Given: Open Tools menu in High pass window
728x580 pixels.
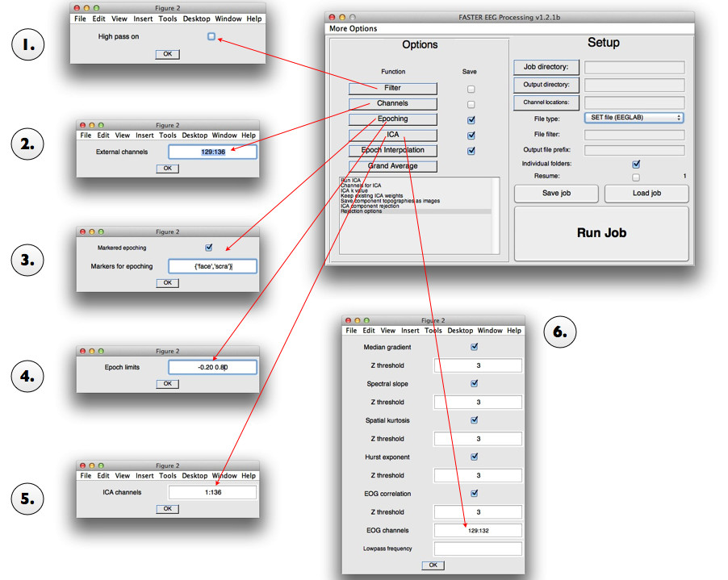Looking at the screenshot, I should pos(168,19).
